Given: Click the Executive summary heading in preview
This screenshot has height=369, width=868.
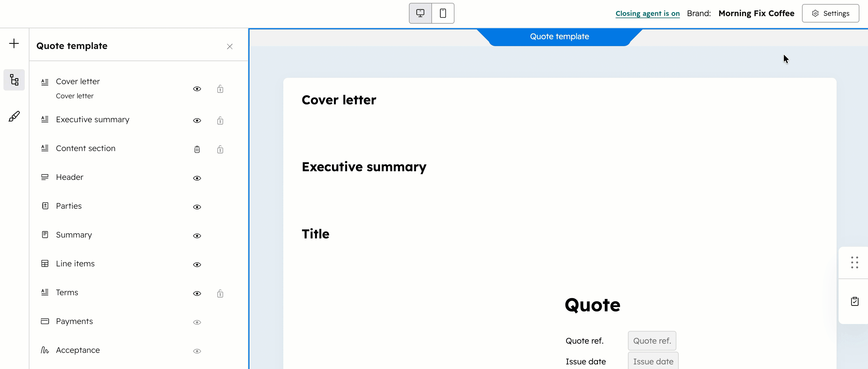Looking at the screenshot, I should [x=364, y=167].
